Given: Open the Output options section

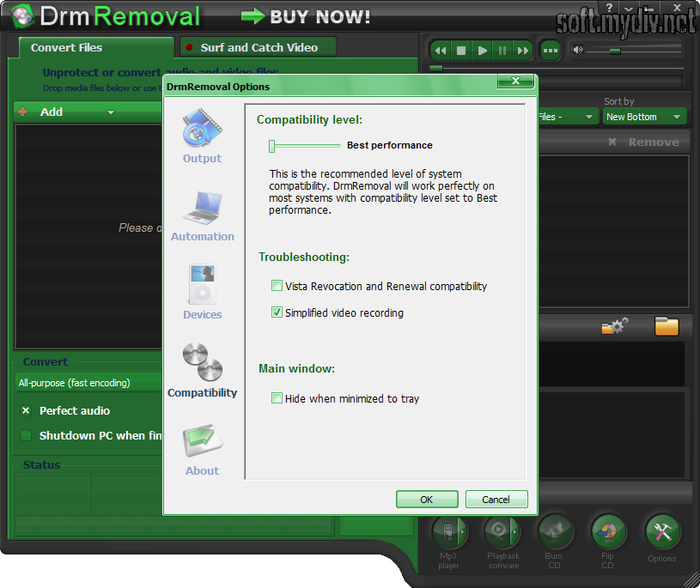Looking at the screenshot, I should (202, 136).
